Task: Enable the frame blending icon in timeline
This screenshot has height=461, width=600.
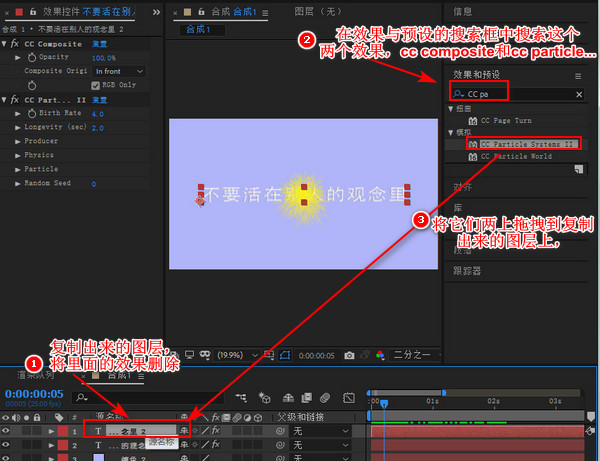Action: pyautogui.click(x=307, y=398)
